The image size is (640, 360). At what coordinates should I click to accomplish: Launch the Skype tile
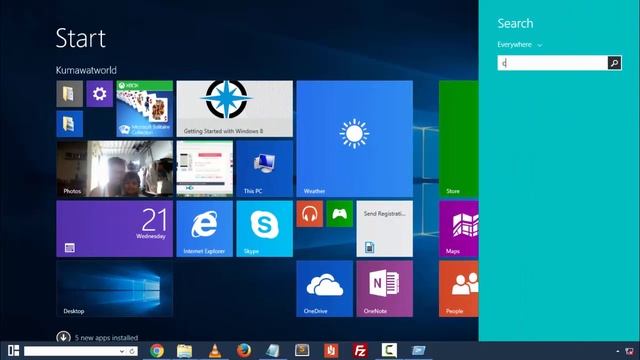[x=264, y=229]
